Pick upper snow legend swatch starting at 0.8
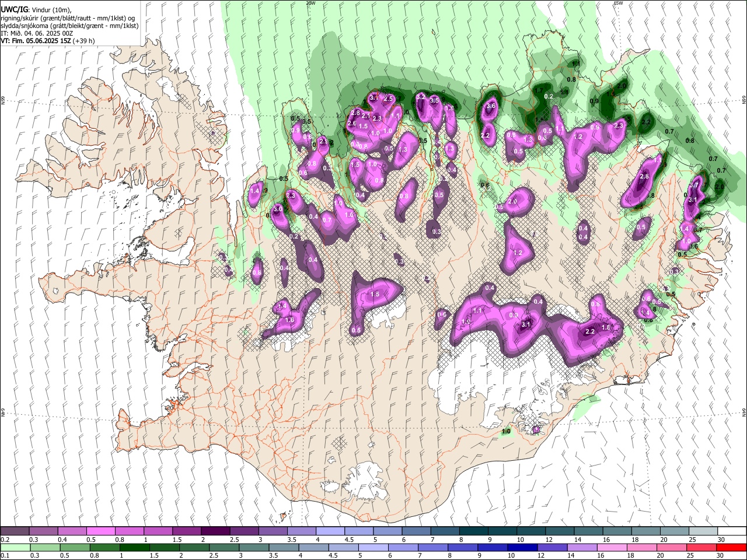The width and height of the screenshot is (747, 560). (x=129, y=531)
